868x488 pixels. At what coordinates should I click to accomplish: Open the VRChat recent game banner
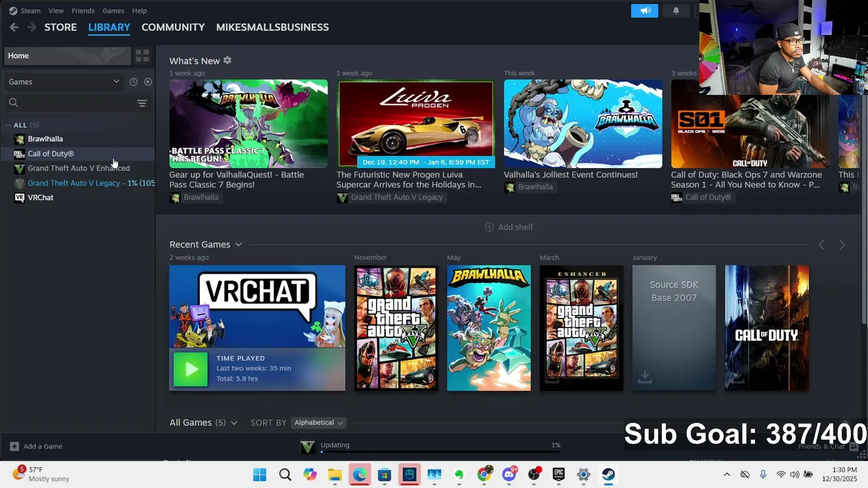coord(257,328)
